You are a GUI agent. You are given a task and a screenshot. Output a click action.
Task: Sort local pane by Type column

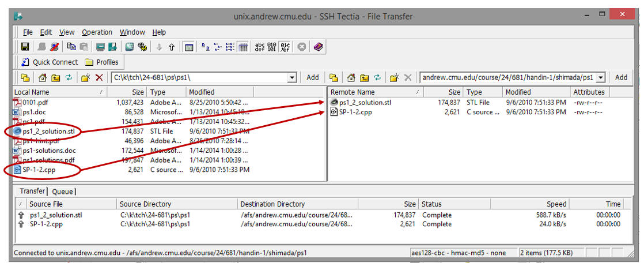coord(166,92)
